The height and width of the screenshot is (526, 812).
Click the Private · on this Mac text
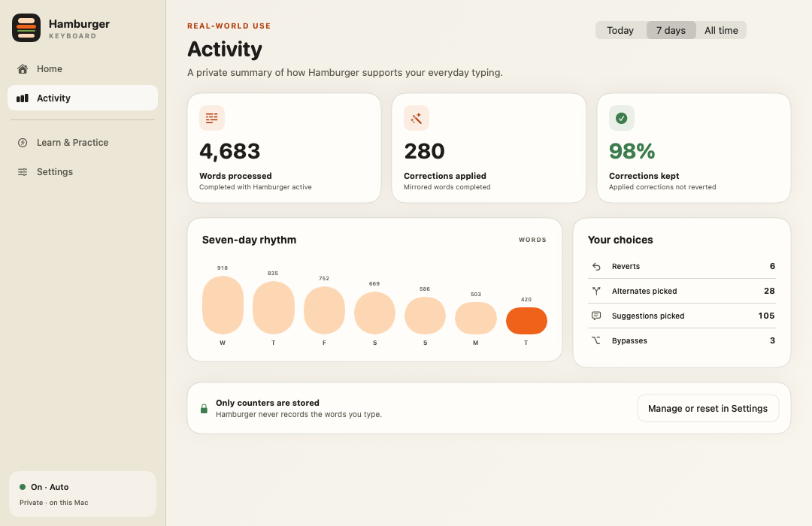[54, 502]
